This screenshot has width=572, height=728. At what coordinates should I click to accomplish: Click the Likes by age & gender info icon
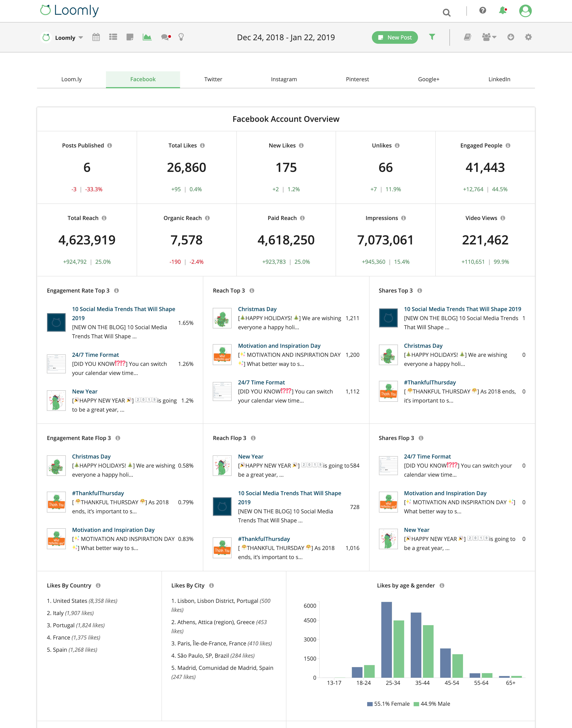(x=442, y=585)
